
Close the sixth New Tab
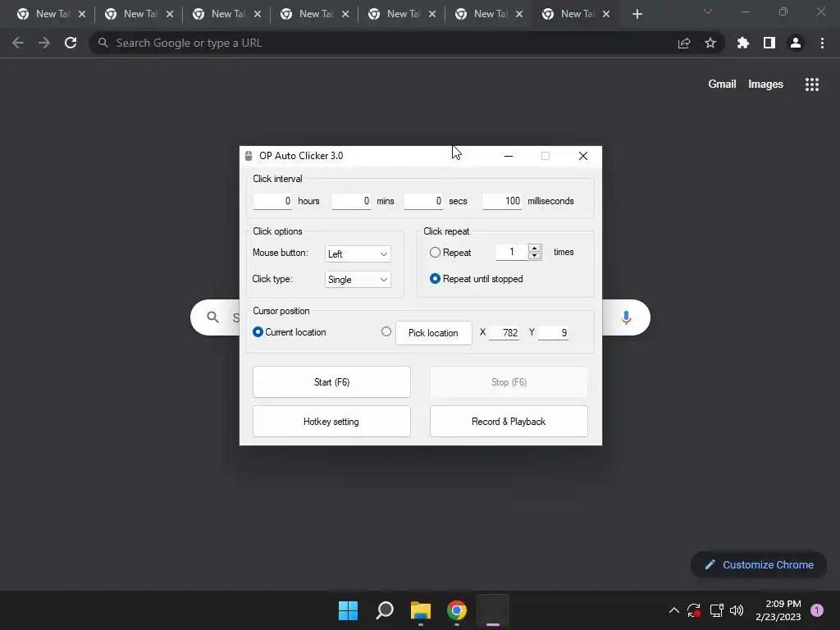(519, 14)
